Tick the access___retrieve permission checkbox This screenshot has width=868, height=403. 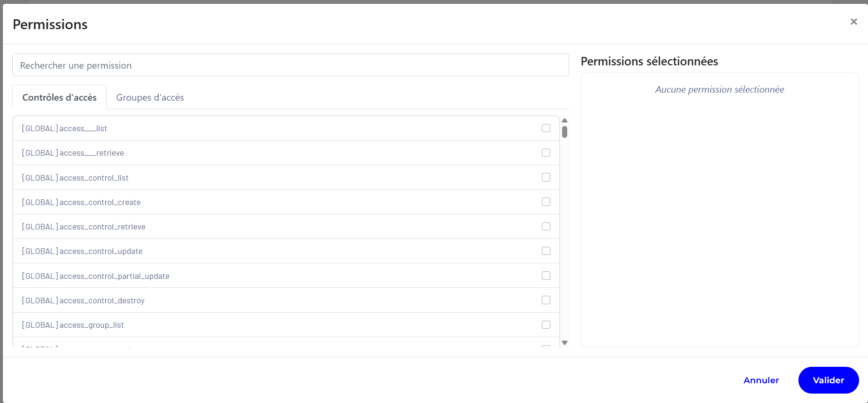(546, 153)
